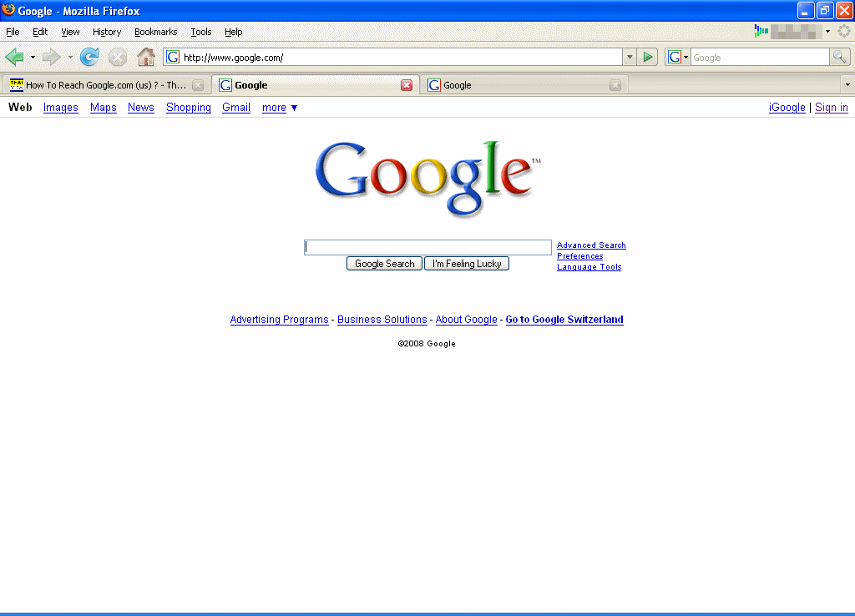The image size is (855, 616).
Task: Open the News link
Action: click(140, 108)
